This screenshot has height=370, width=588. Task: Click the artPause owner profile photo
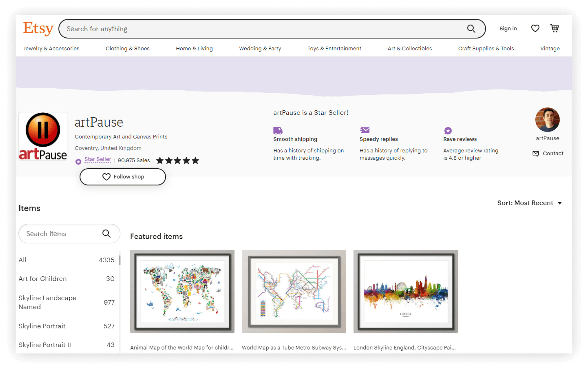tap(547, 120)
